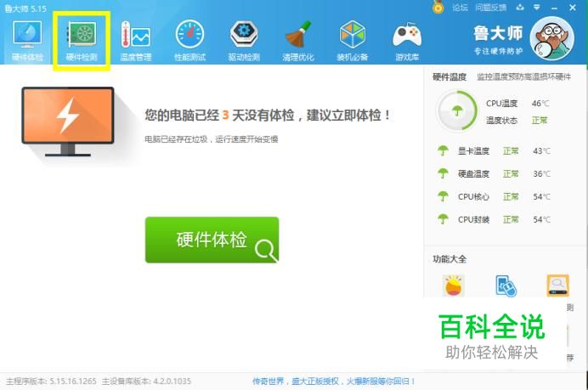This screenshot has width=588, height=390.
Task: Select the 硬盘温度 row label
Action: pyautogui.click(x=473, y=173)
